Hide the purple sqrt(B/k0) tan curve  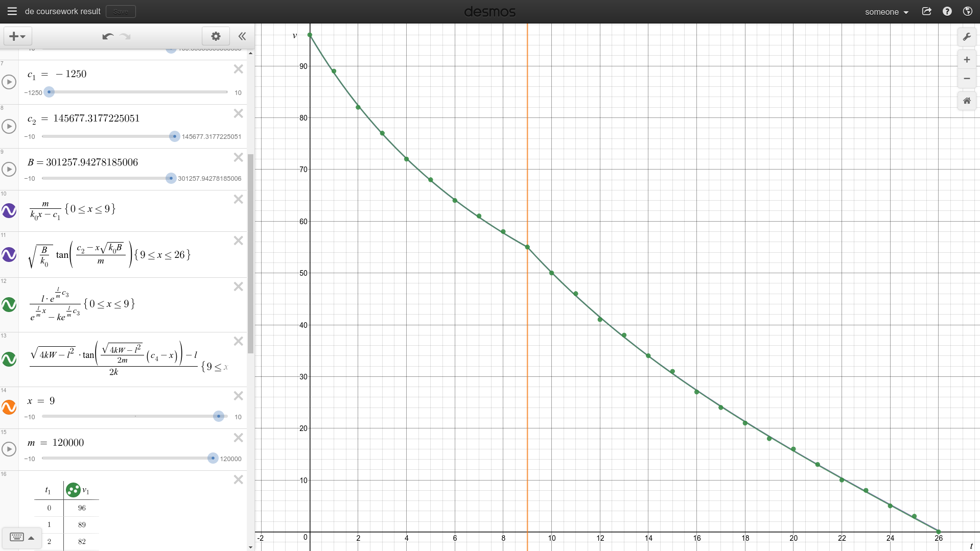9,254
